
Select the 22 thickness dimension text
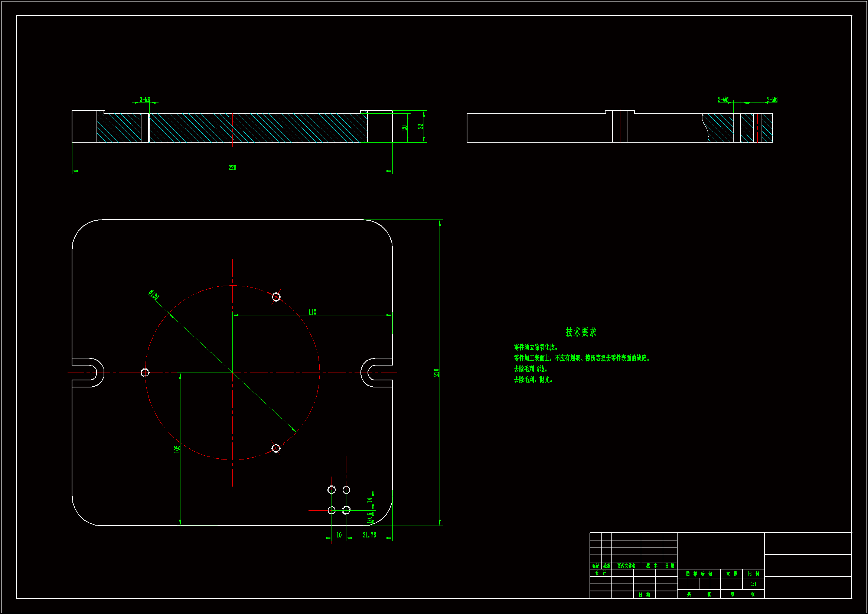[x=420, y=126]
